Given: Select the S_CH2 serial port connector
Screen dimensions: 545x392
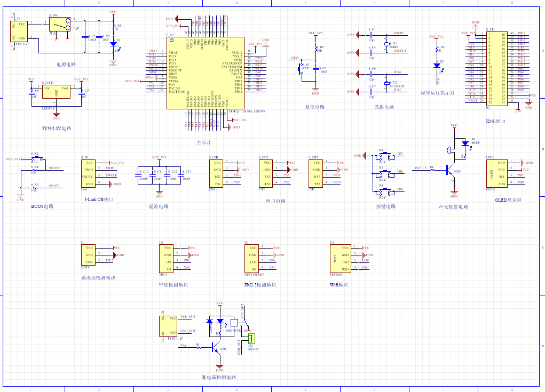Looking at the screenshot, I should [265, 173].
